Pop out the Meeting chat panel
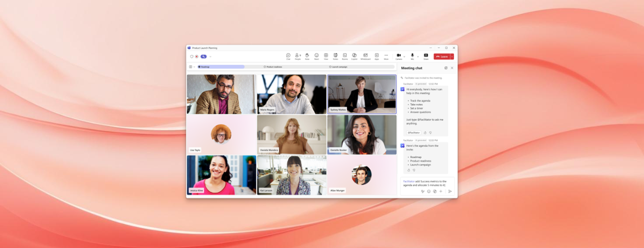 pos(446,68)
